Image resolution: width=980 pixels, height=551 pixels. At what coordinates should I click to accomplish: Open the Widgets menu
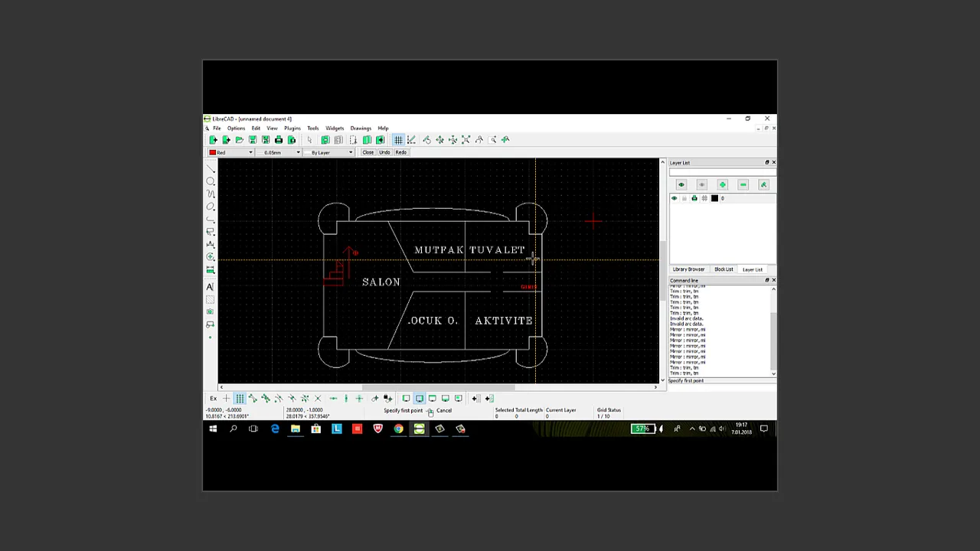(335, 129)
